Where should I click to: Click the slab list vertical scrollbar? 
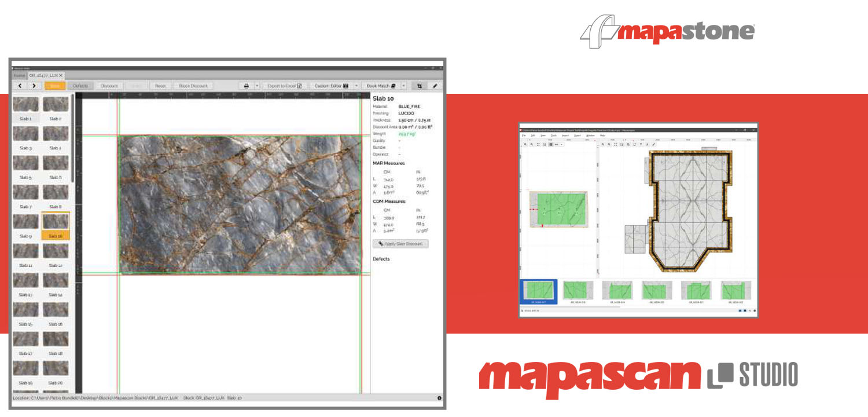pos(72,139)
